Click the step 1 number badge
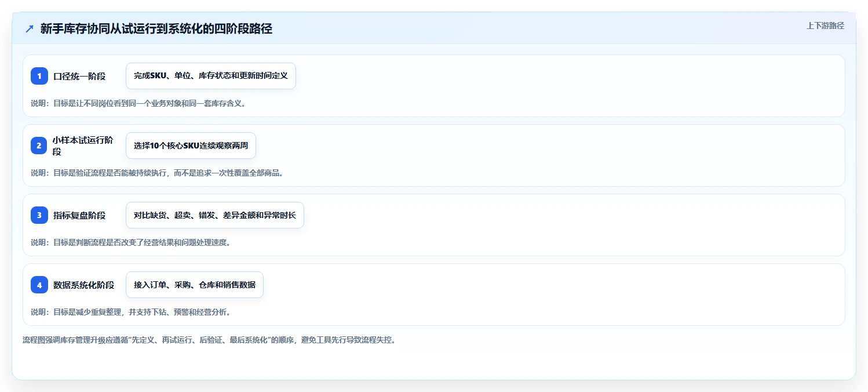Image resolution: width=868 pixels, height=392 pixels. pos(39,76)
